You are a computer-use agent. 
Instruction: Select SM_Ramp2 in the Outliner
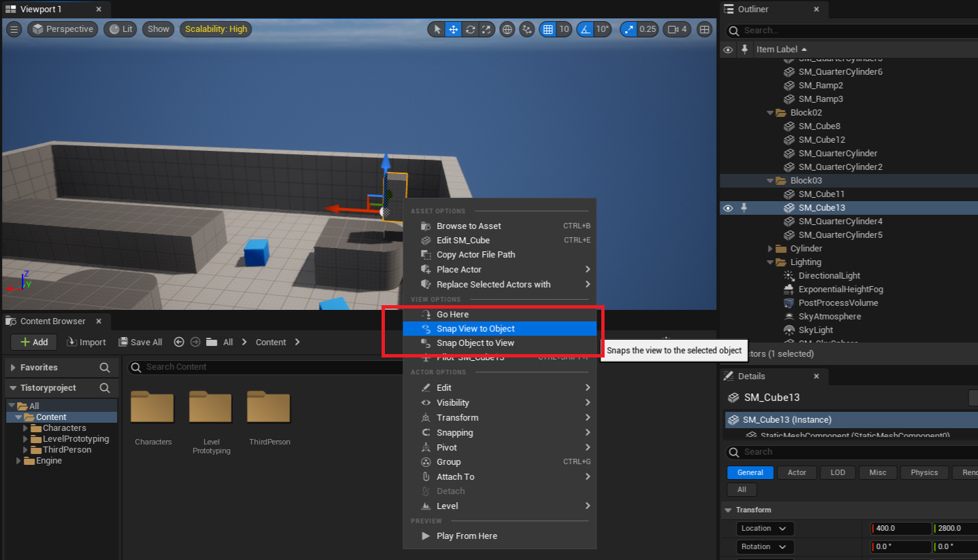click(x=820, y=86)
